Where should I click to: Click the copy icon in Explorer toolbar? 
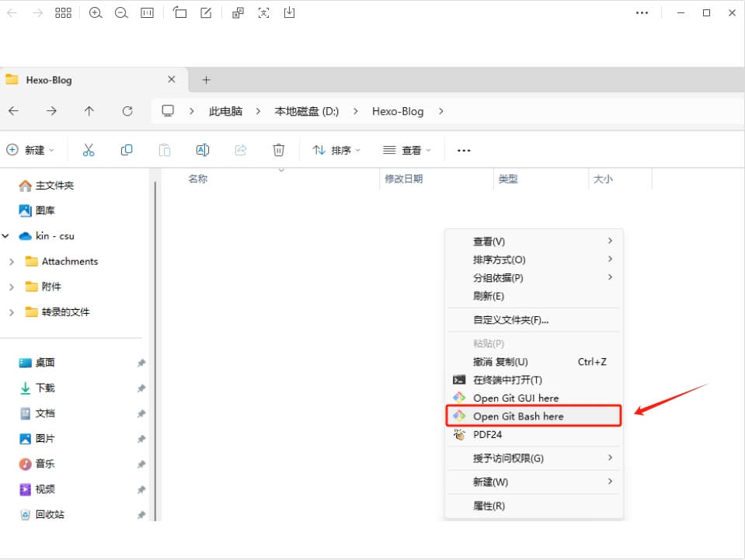(127, 150)
